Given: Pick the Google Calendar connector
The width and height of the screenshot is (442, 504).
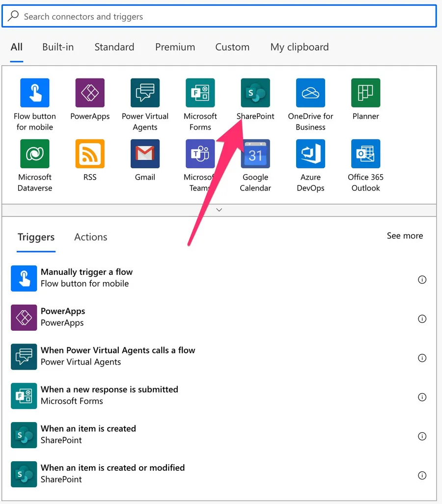Looking at the screenshot, I should click(x=255, y=154).
